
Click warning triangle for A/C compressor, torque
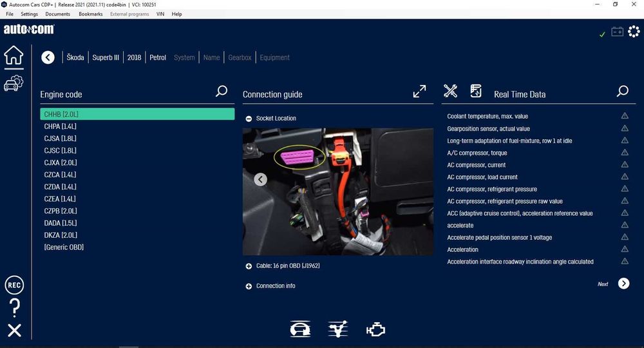click(x=625, y=153)
